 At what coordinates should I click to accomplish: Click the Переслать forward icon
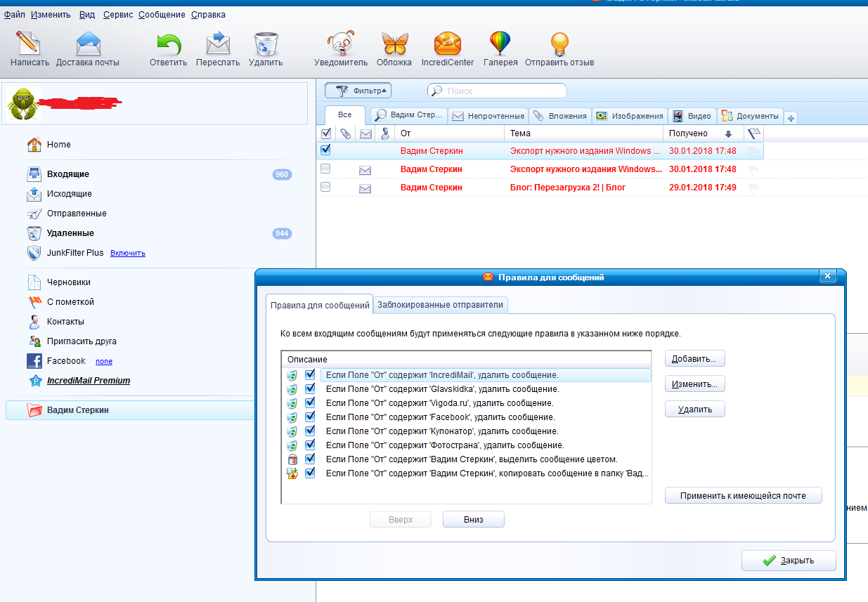[x=219, y=44]
